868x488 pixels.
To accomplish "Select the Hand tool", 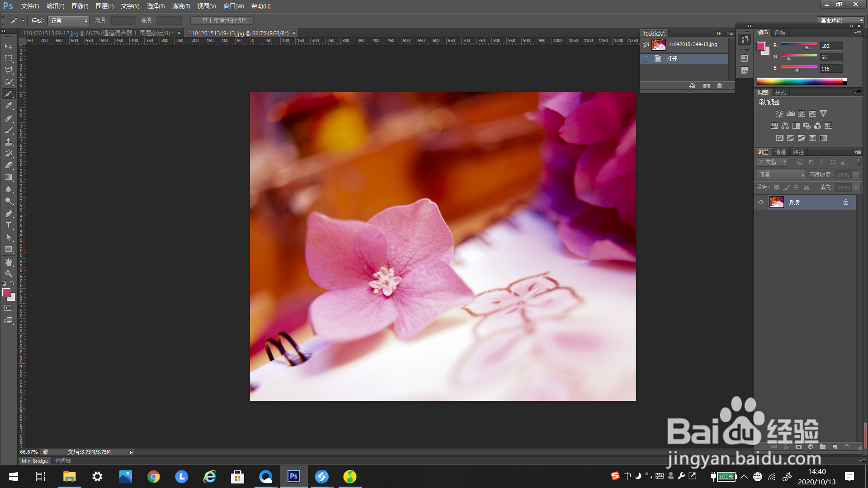I will 9,262.
